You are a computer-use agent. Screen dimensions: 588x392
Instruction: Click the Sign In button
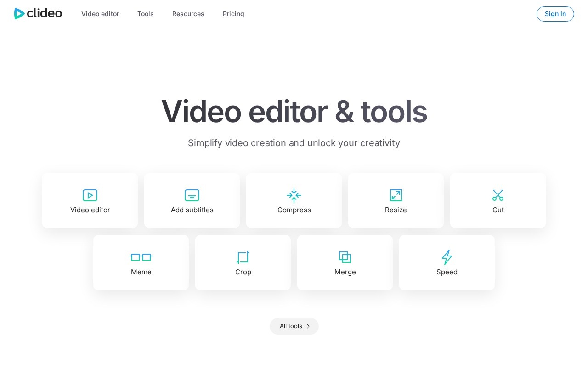pos(555,14)
